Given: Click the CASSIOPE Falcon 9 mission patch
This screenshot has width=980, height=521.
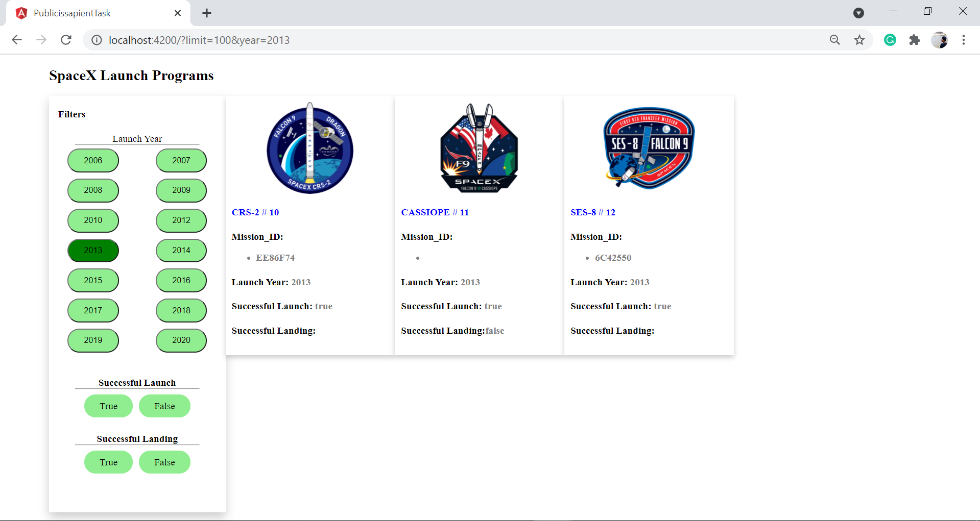Looking at the screenshot, I should tap(478, 148).
